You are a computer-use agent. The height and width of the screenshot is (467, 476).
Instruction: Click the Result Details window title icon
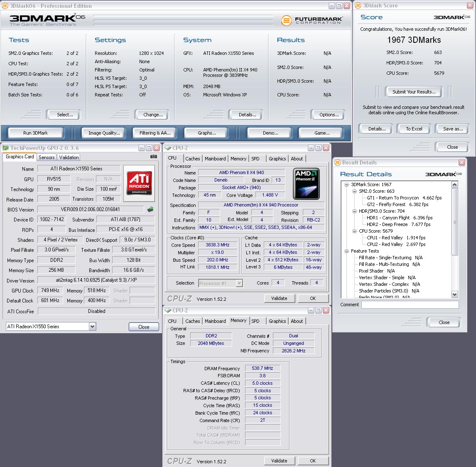point(338,162)
